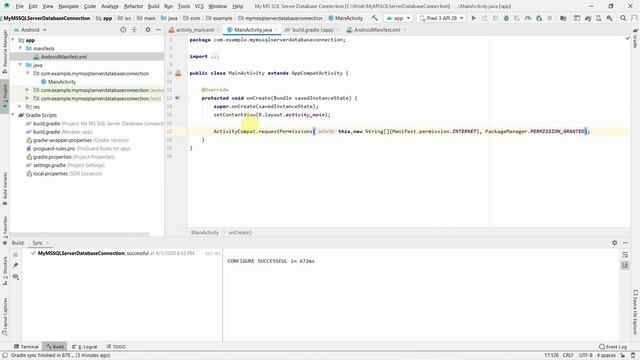Screen dimensions: 640x360
Task: Open the Gradle side panel
Action: point(635,38)
